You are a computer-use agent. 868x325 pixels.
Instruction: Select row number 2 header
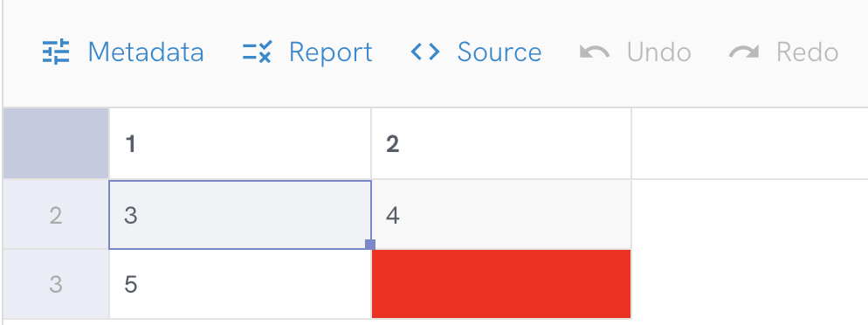(x=56, y=215)
